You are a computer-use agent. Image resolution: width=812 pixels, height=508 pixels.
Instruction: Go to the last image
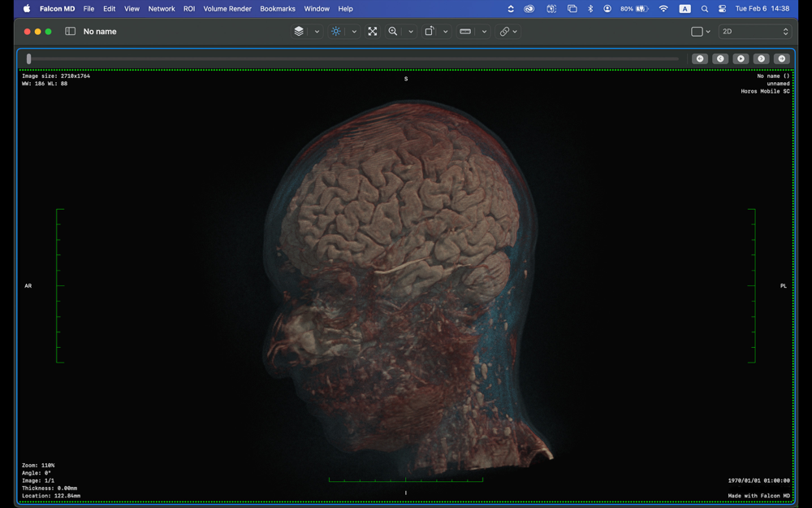(782, 59)
